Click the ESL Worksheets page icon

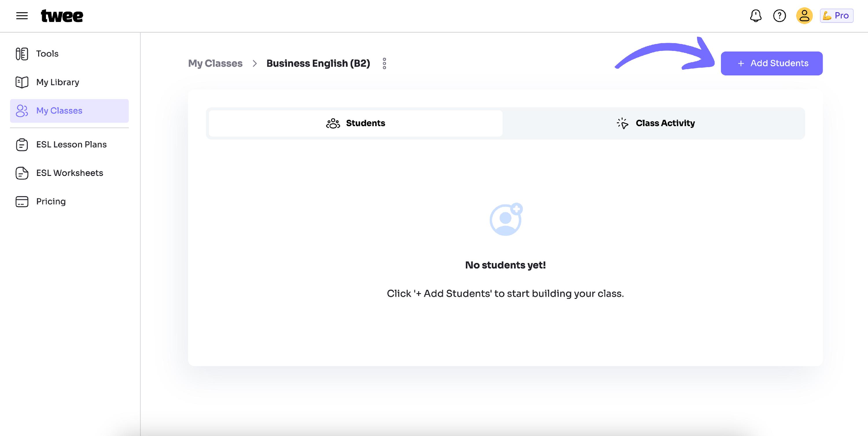point(22,173)
